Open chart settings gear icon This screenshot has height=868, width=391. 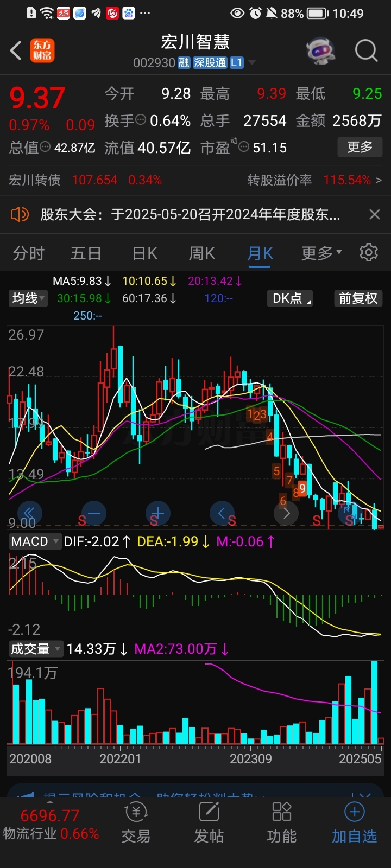pyautogui.click(x=369, y=252)
